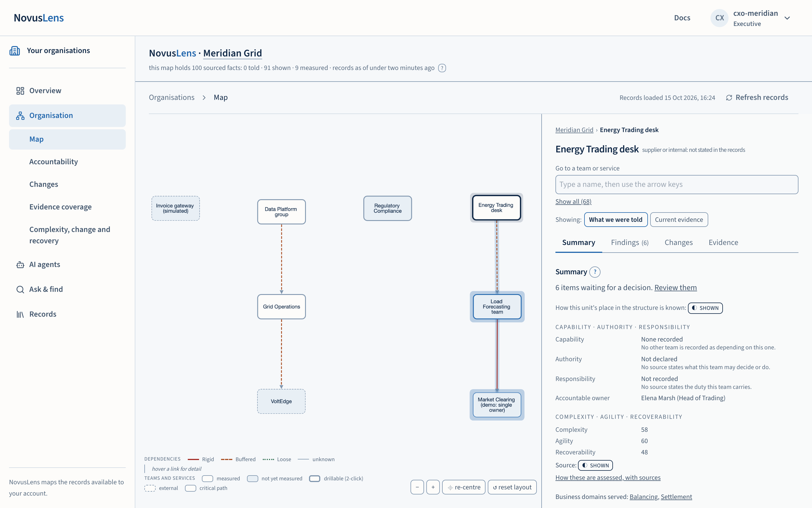Screen dimensions: 812x508
Task: Click the Organisation hierarchy icon
Action: (x=20, y=116)
